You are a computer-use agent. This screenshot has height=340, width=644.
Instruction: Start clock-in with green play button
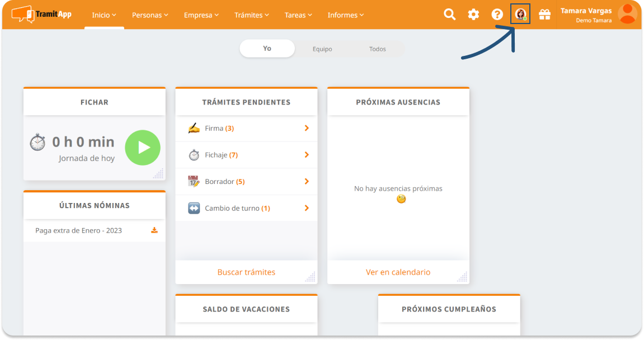143,148
